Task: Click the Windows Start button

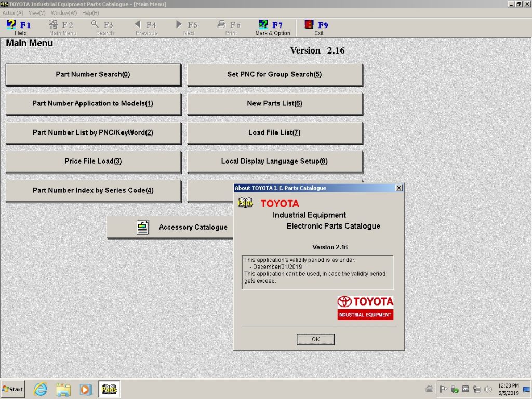Action: (13, 389)
